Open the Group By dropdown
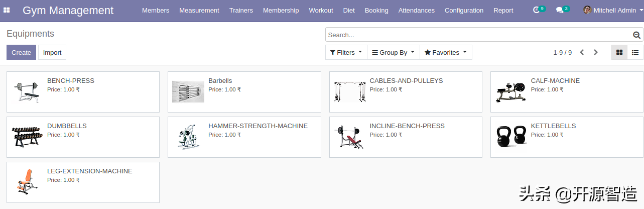The width and height of the screenshot is (644, 209). (x=394, y=52)
